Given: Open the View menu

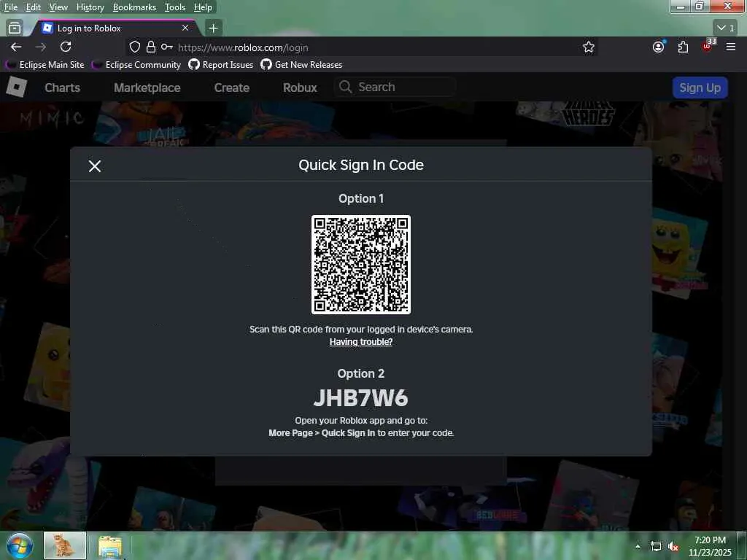Looking at the screenshot, I should point(58,7).
